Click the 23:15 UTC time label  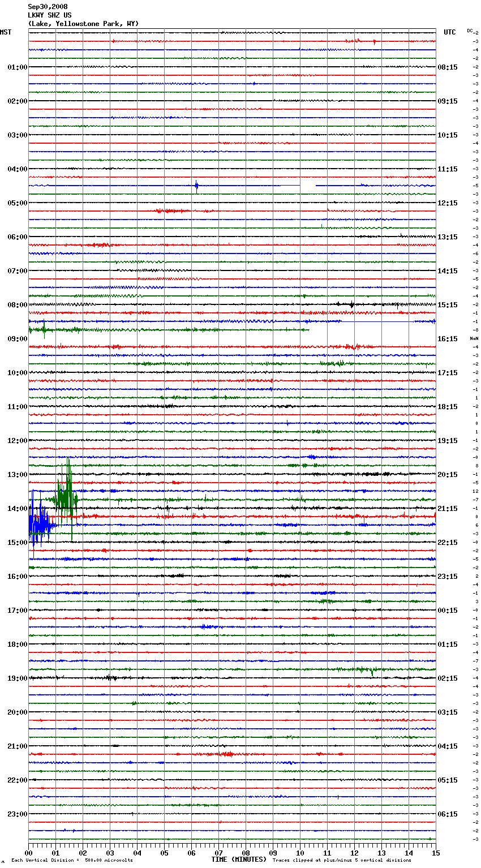point(448,577)
